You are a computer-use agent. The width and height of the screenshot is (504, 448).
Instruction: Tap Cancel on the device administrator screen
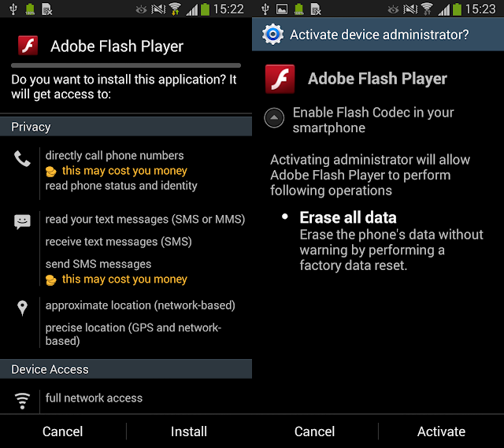(x=315, y=431)
